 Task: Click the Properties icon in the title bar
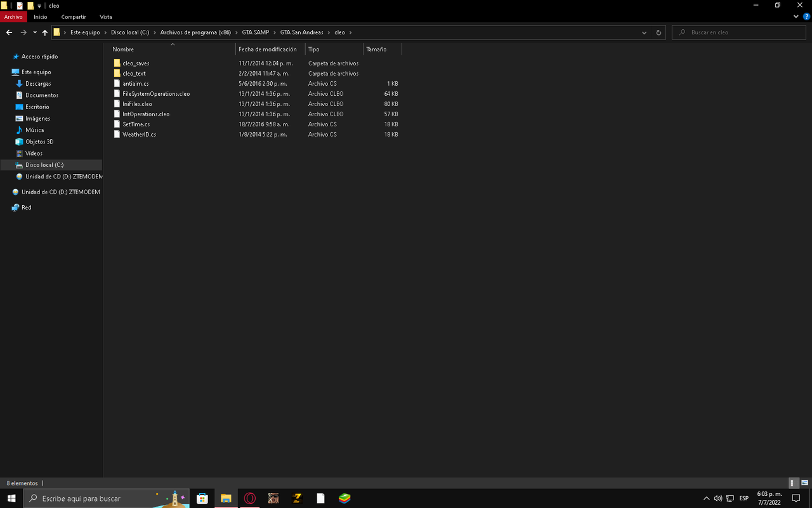coord(20,5)
